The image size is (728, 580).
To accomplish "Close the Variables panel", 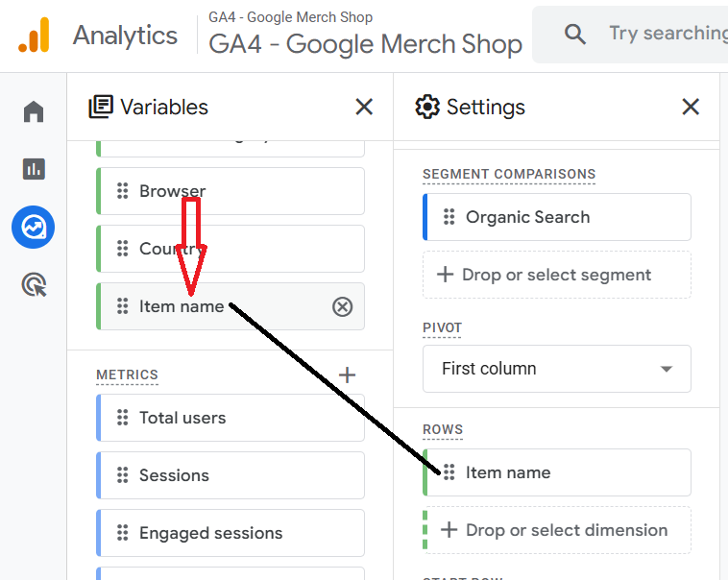I will (x=364, y=107).
